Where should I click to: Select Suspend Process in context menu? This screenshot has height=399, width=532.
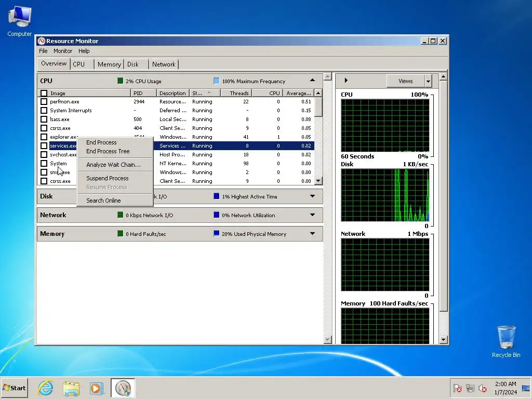click(x=107, y=178)
